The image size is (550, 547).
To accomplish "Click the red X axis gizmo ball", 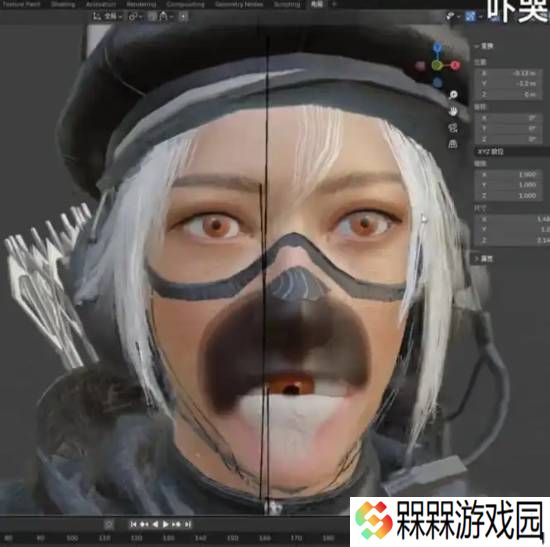I will point(455,65).
